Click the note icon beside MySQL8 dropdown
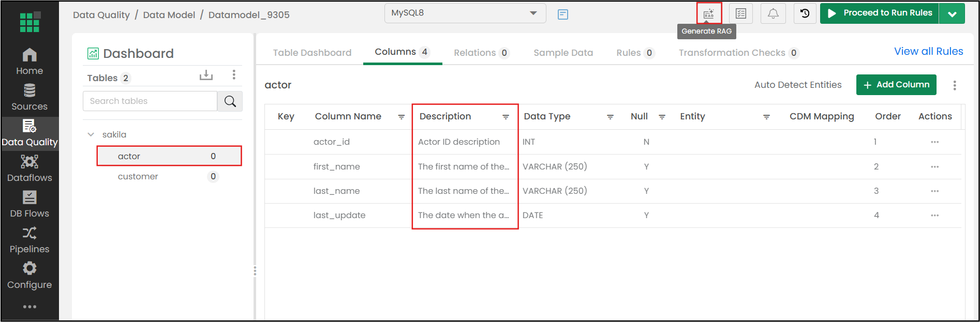 coord(563,14)
